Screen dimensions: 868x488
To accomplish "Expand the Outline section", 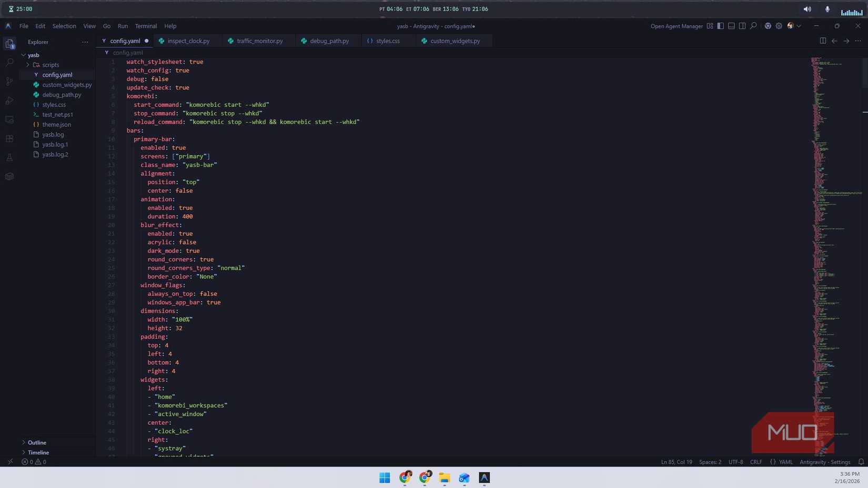I will [37, 442].
